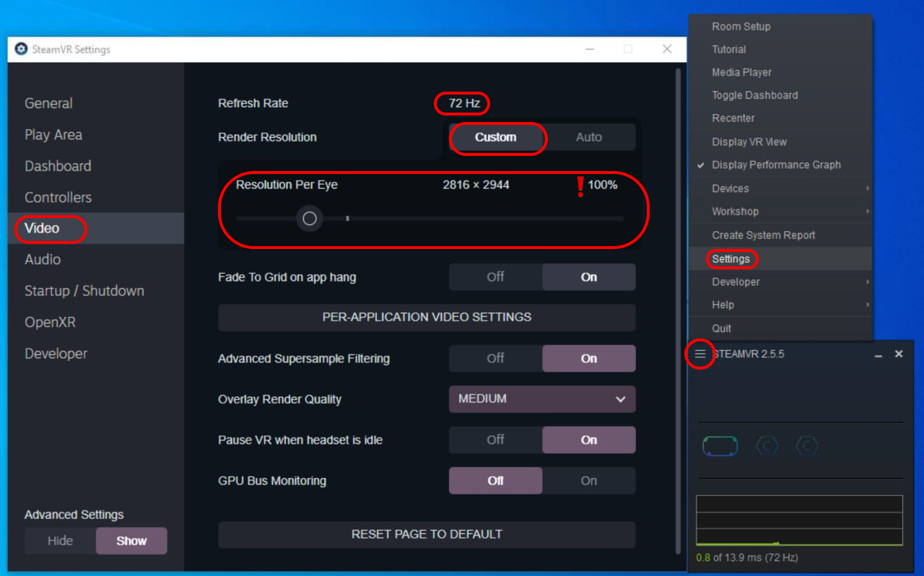Viewport: 924px width, 576px height.
Task: Turn GPU Bus Monitoring On
Action: pos(589,481)
